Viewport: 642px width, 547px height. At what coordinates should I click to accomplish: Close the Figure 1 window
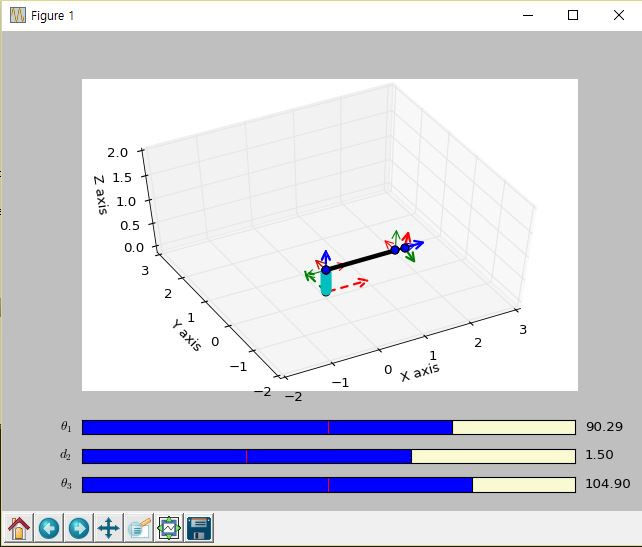pyautogui.click(x=619, y=16)
